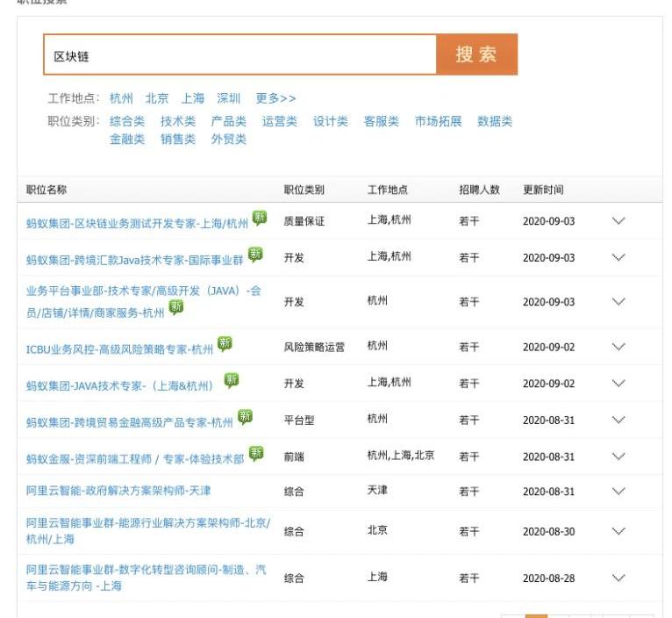
Task: Select the 销售类 job category
Action: pos(178,139)
